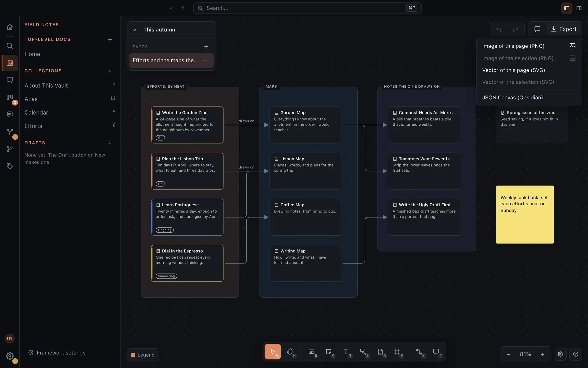Zoom out with the minus button
The height and width of the screenshot is (368, 588).
click(x=508, y=354)
